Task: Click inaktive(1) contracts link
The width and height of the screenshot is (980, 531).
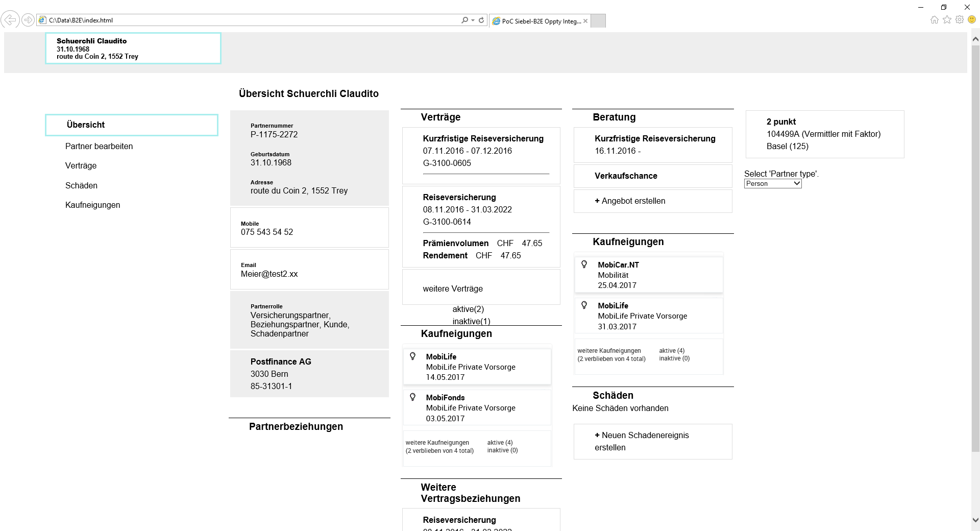Action: click(471, 321)
